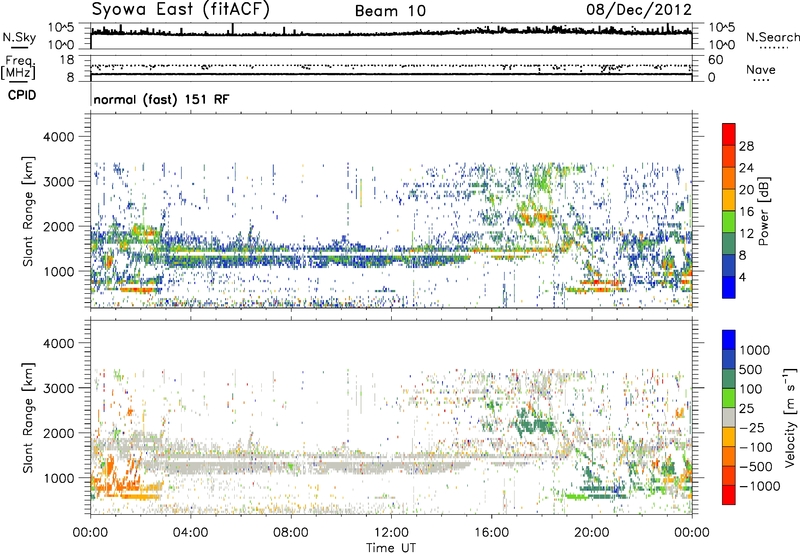This screenshot has height=554, width=800.
Task: Click the "3000" range tick in velocity panel
Action: tap(58, 388)
